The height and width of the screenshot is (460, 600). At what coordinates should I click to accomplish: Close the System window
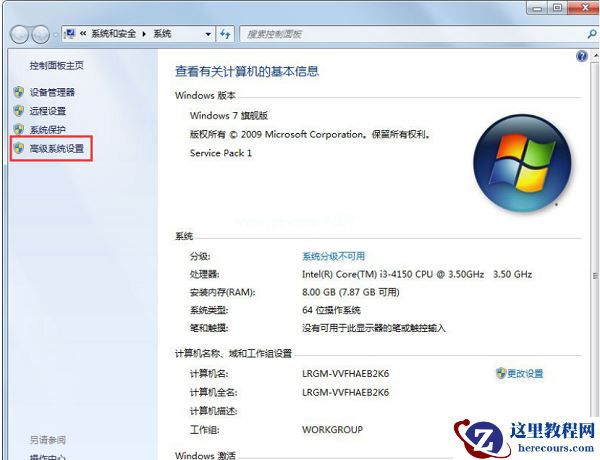584,8
